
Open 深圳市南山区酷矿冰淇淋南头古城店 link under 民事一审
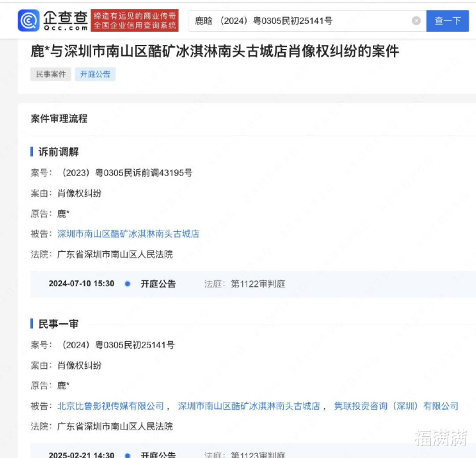249,406
